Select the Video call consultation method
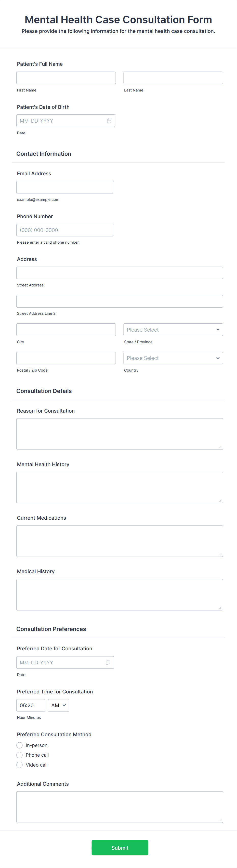This screenshot has width=237, height=868. click(20, 765)
